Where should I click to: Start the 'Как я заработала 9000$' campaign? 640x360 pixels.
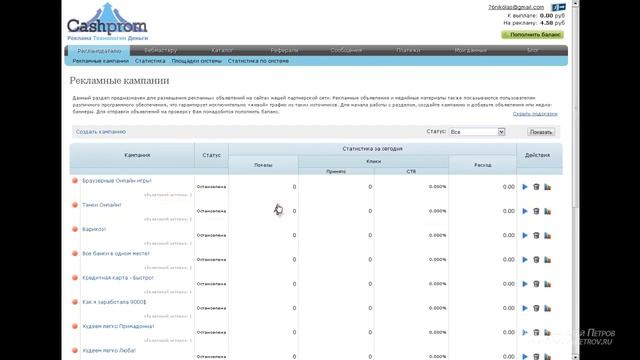[525, 308]
